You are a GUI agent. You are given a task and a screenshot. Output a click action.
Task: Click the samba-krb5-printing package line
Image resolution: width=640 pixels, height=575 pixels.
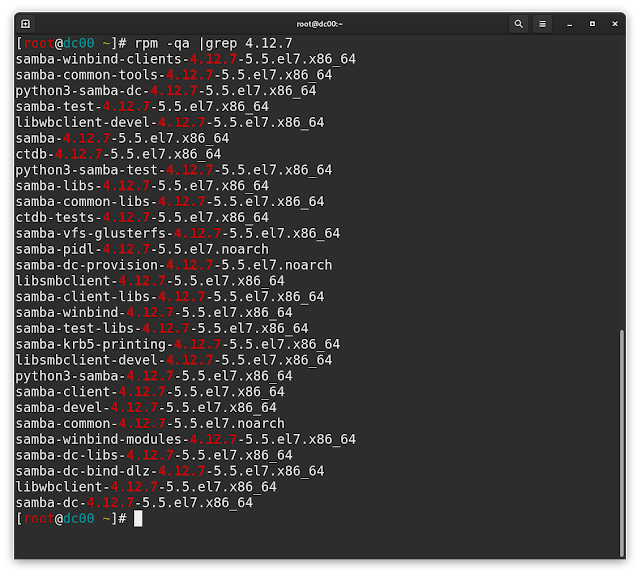pyautogui.click(x=177, y=344)
